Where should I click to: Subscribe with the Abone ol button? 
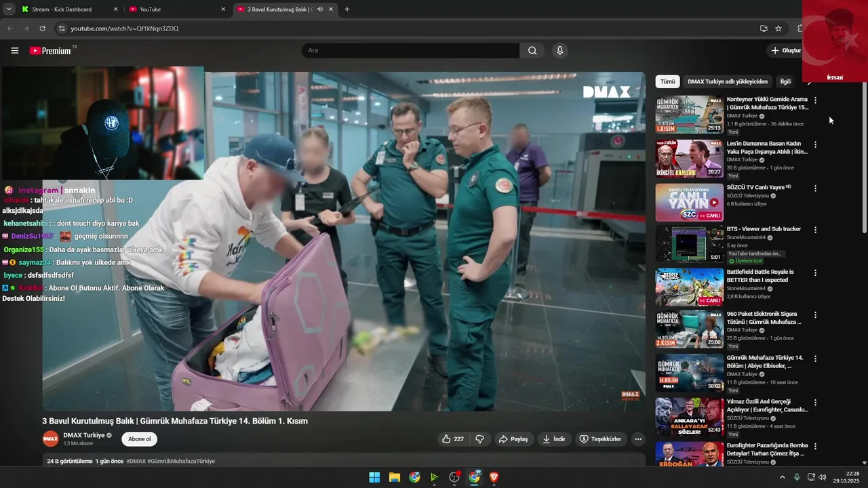coord(140,439)
